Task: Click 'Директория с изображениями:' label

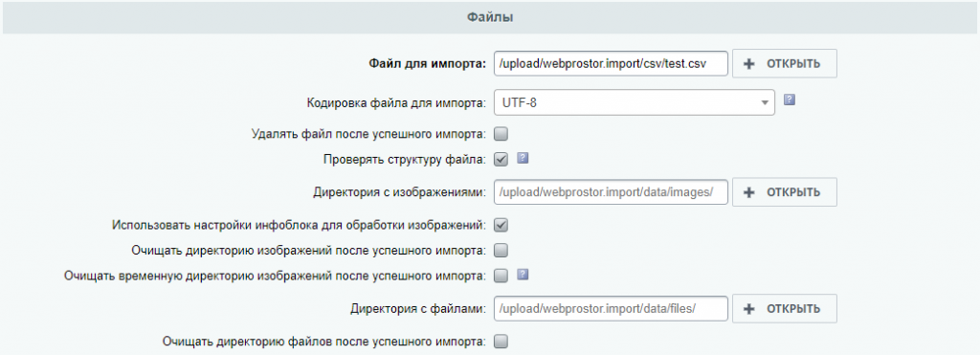Action: click(399, 192)
